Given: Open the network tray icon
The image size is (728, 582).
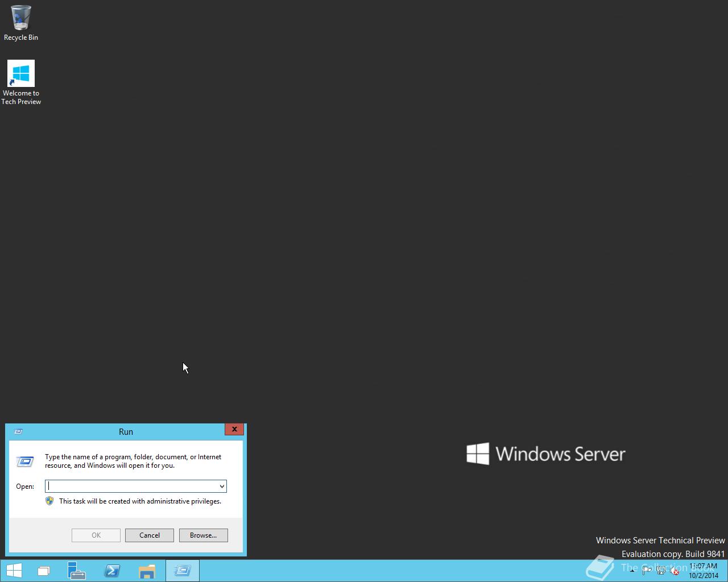Looking at the screenshot, I should (661, 571).
